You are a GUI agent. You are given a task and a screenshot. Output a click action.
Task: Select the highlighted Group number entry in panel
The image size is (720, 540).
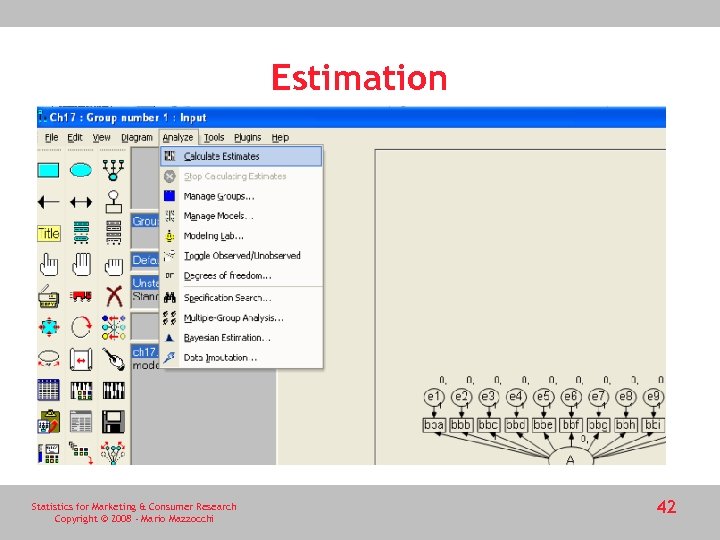click(x=145, y=221)
